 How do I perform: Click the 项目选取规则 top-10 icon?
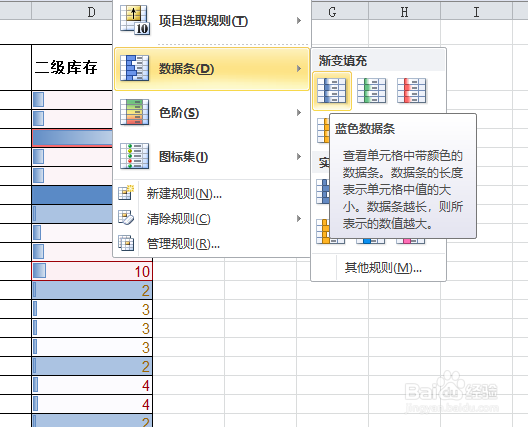pyautogui.click(x=135, y=20)
